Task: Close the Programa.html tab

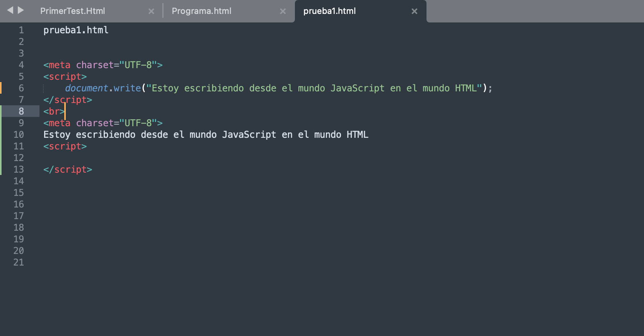Action: tap(283, 12)
